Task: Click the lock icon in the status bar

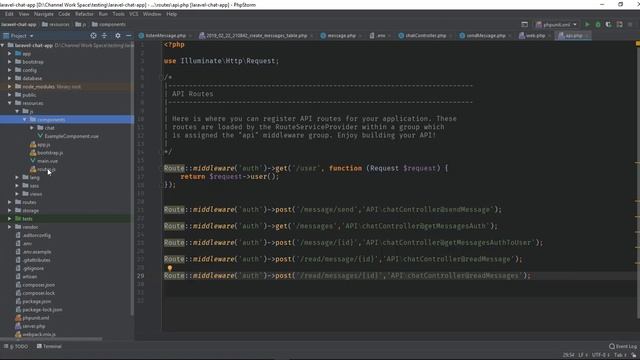Action: click(634, 355)
